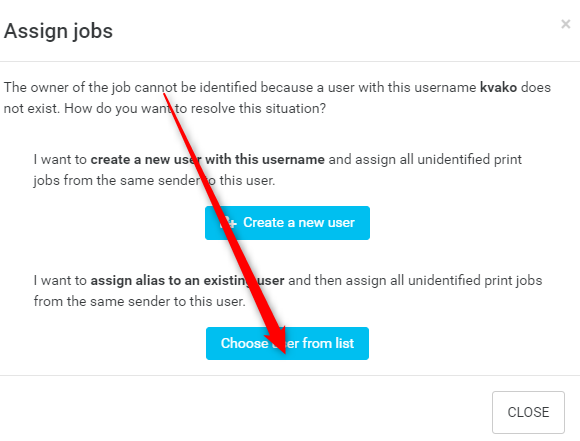Dismiss dialog with the X icon
This screenshot has height=441, width=580.
tap(565, 24)
